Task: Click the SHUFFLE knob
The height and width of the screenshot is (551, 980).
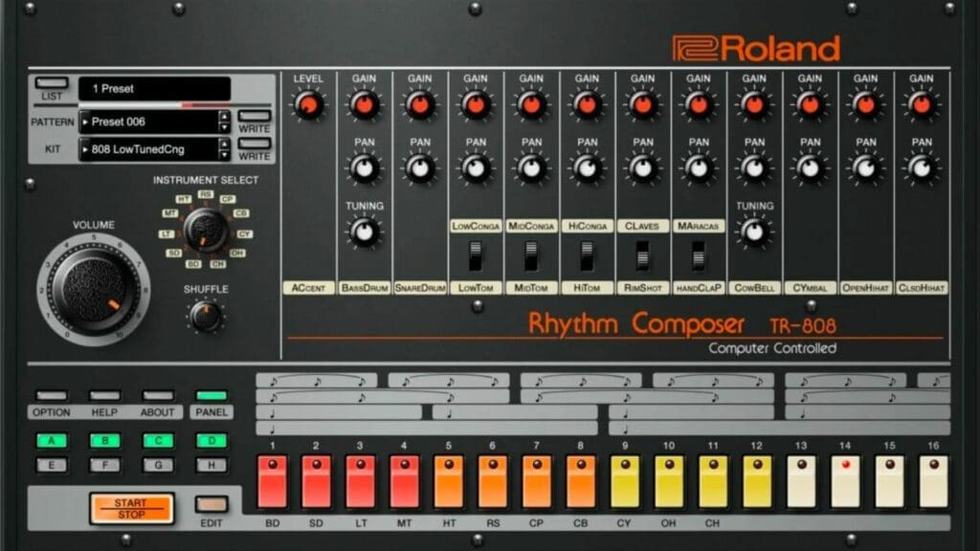Action: 206,317
